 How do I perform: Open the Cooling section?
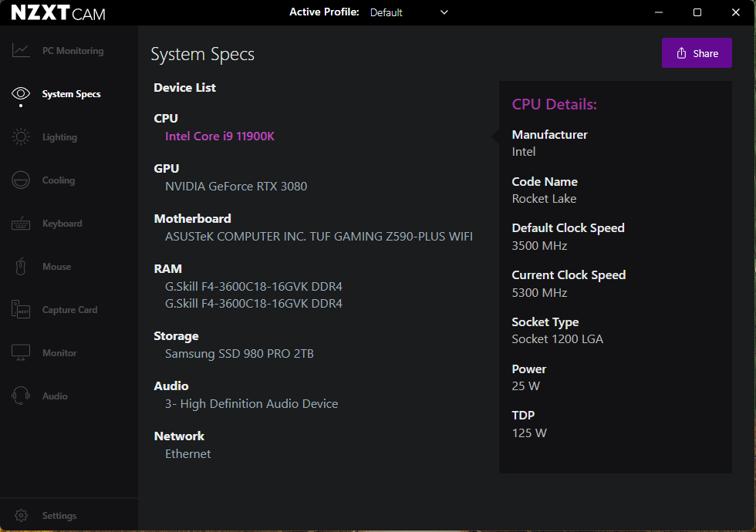(x=59, y=180)
